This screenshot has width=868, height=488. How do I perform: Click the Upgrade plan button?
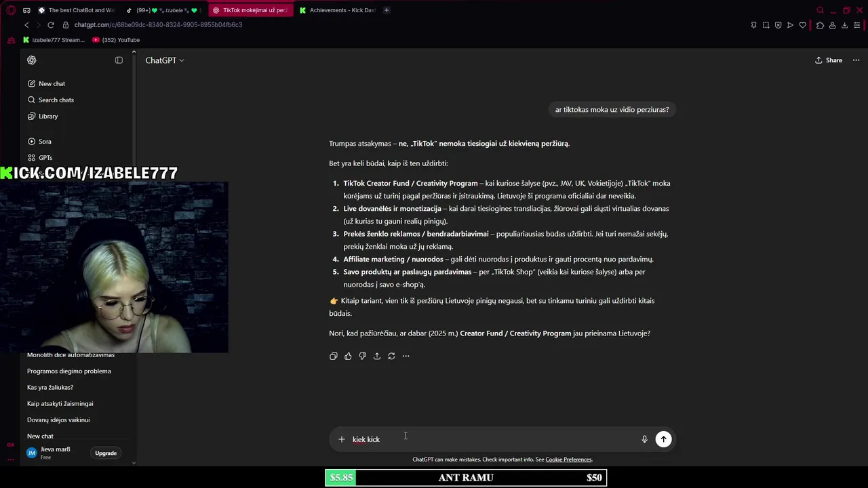(x=106, y=453)
